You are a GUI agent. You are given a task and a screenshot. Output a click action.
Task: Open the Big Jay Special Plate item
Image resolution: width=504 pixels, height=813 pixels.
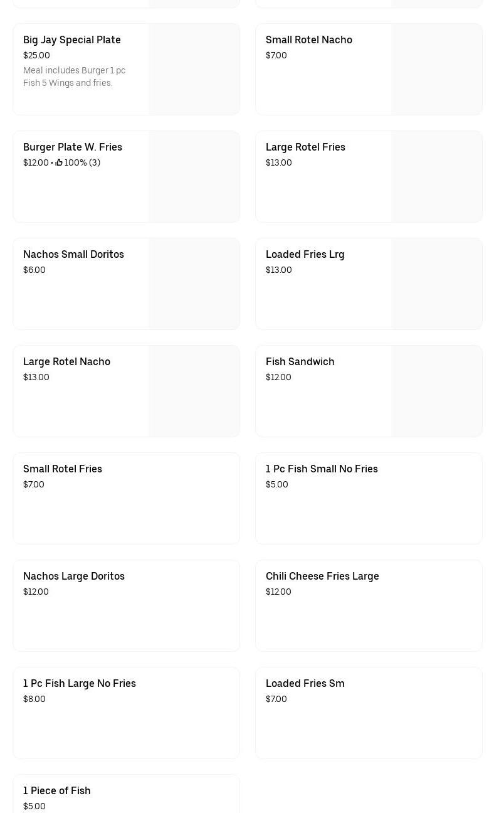(x=72, y=40)
